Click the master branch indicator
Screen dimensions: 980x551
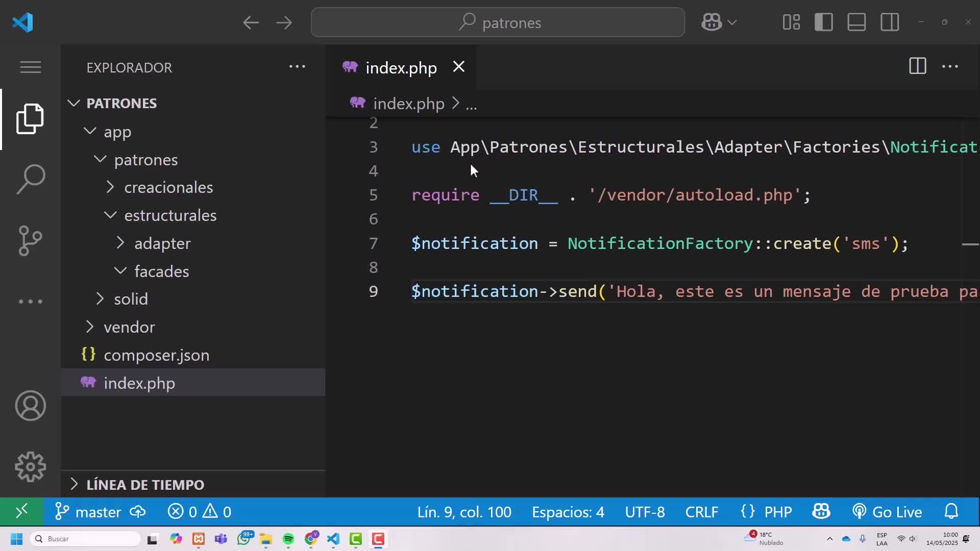tap(88, 512)
